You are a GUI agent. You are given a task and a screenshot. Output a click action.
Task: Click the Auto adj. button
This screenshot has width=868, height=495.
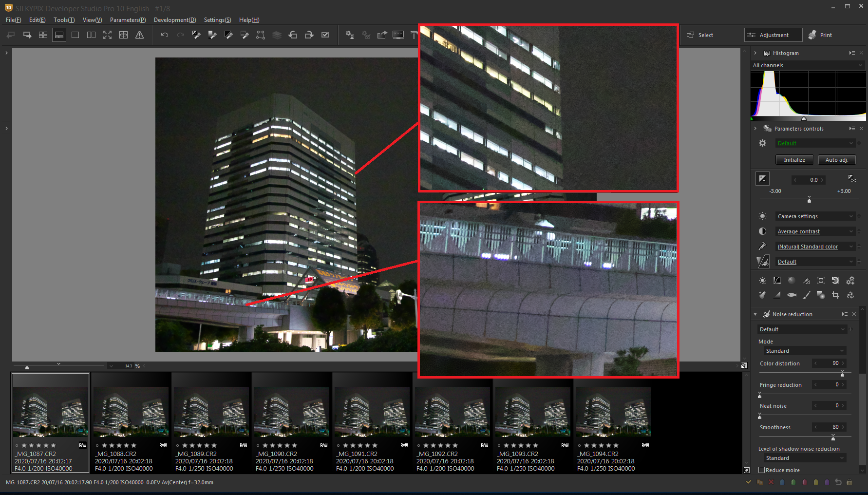point(836,160)
